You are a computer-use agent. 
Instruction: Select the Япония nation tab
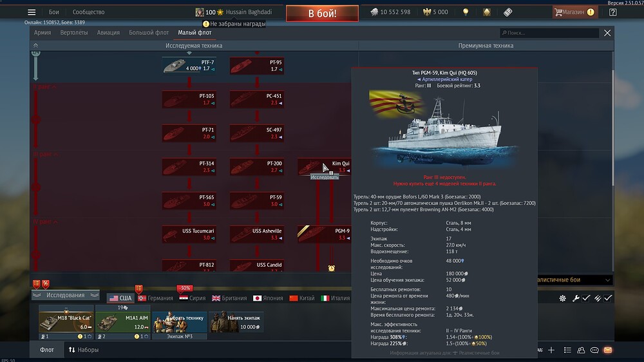pos(268,298)
